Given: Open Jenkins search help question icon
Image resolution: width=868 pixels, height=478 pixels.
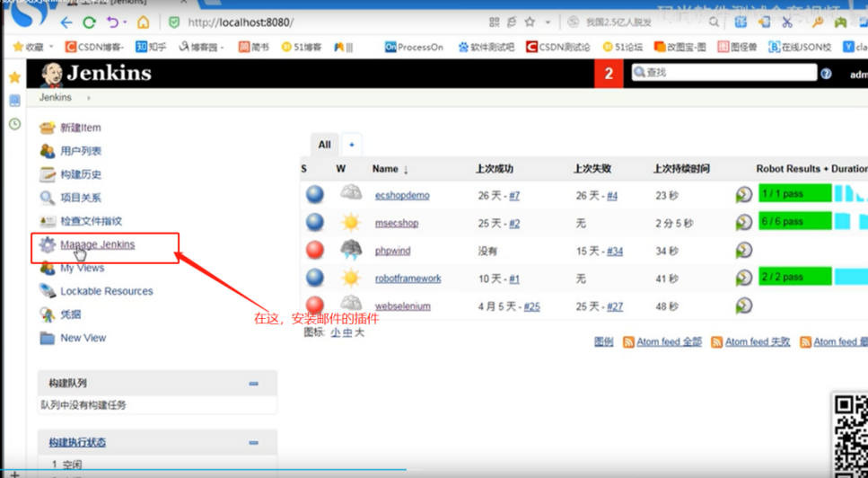Looking at the screenshot, I should tap(826, 73).
